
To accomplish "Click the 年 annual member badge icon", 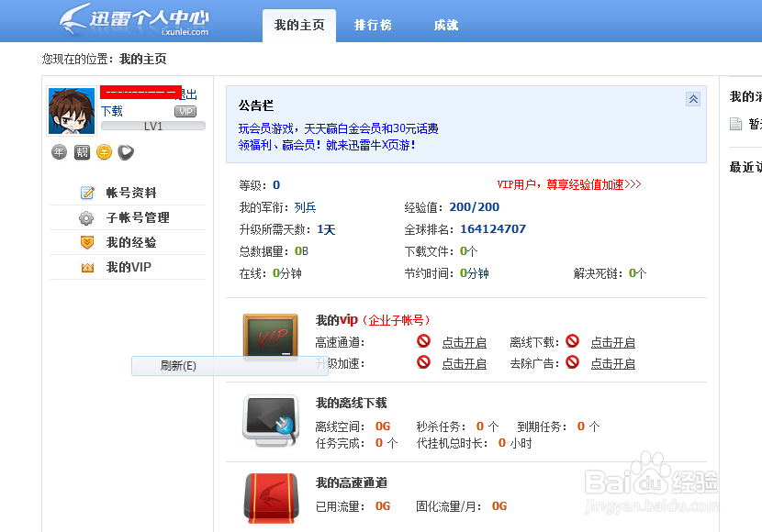I will pos(59,152).
